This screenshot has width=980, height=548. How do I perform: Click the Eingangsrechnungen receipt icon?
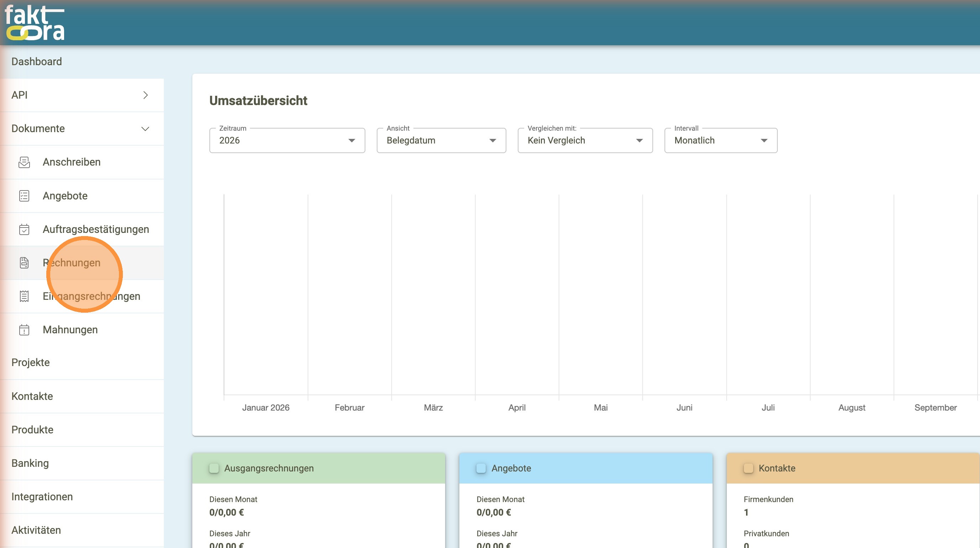point(24,296)
